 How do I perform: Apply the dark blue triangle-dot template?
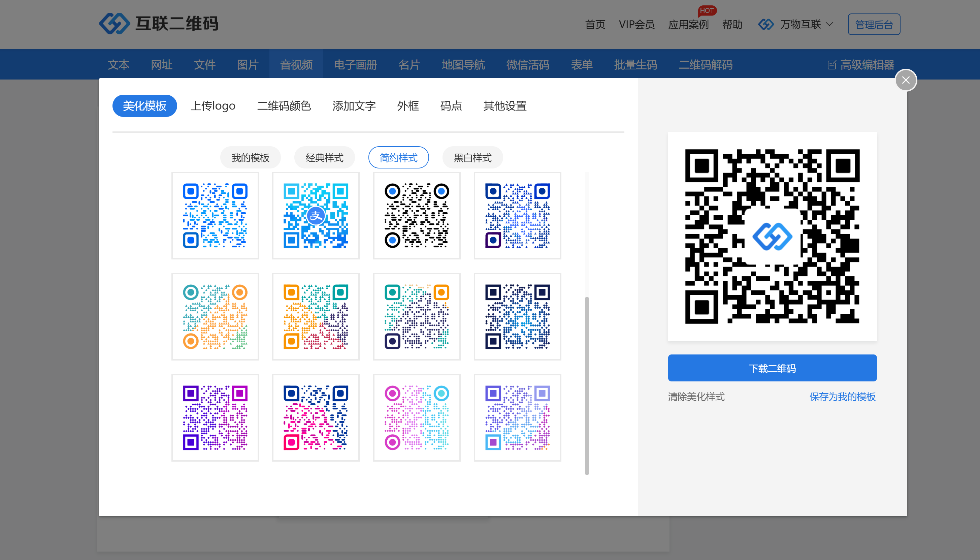tap(517, 215)
